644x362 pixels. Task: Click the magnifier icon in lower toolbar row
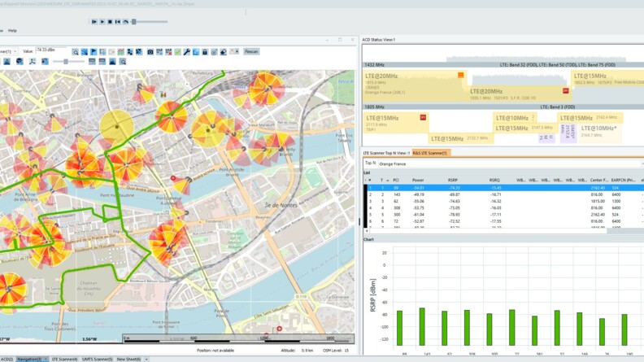click(x=123, y=62)
